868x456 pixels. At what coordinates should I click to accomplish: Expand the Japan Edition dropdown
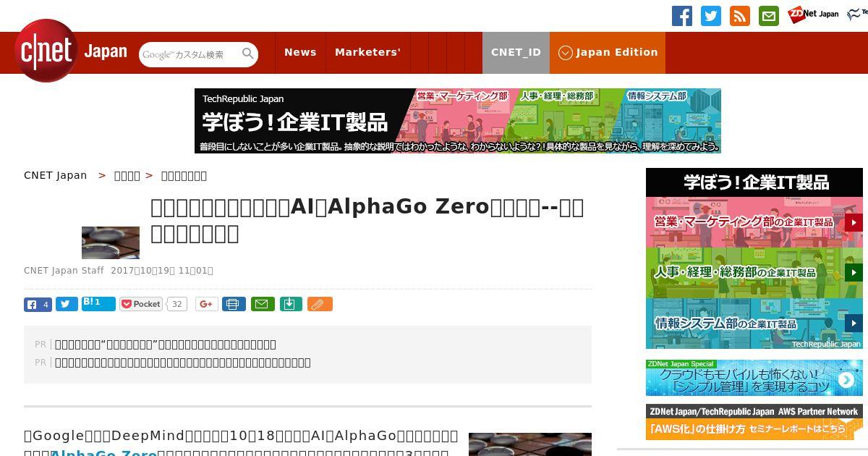click(x=608, y=53)
